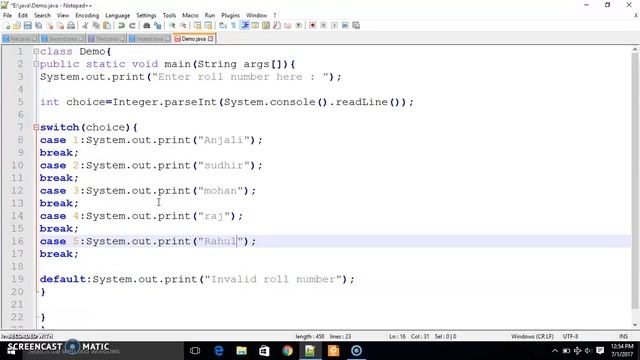The image size is (640, 360).
Task: Click the vertical scrollbar up arrow
Action: coord(635,50)
